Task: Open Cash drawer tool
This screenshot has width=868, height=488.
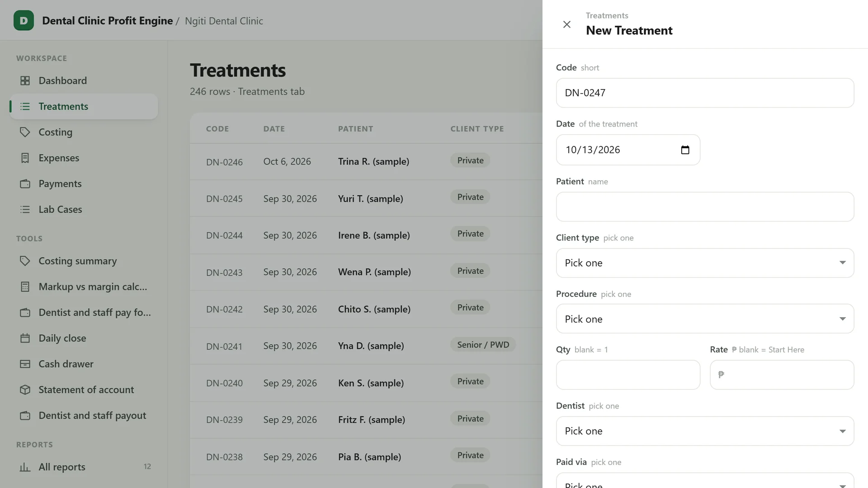Action: 84,364
